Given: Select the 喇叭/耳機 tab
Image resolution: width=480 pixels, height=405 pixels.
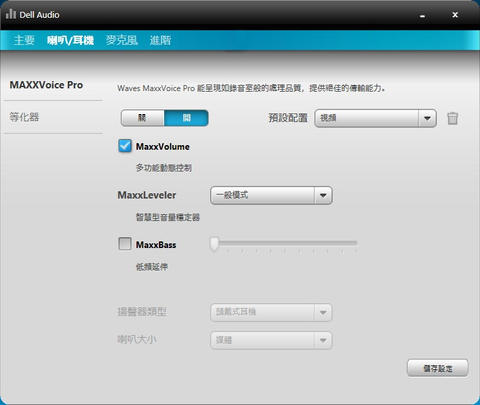Looking at the screenshot, I should click(x=70, y=40).
